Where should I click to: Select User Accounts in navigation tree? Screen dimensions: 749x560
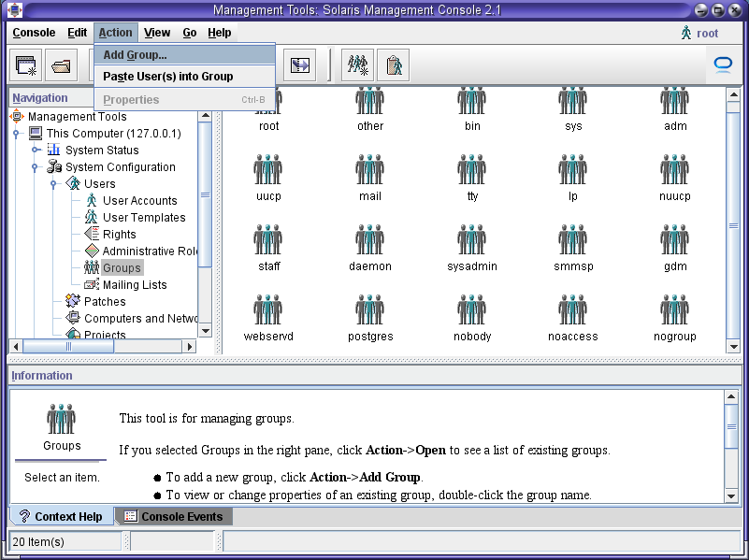click(x=140, y=200)
